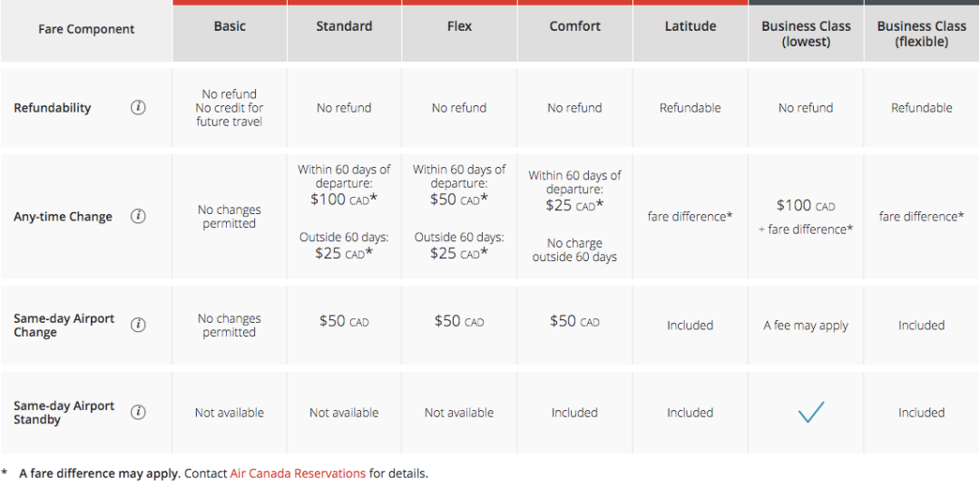Select the Comfort fare column header

point(574,27)
